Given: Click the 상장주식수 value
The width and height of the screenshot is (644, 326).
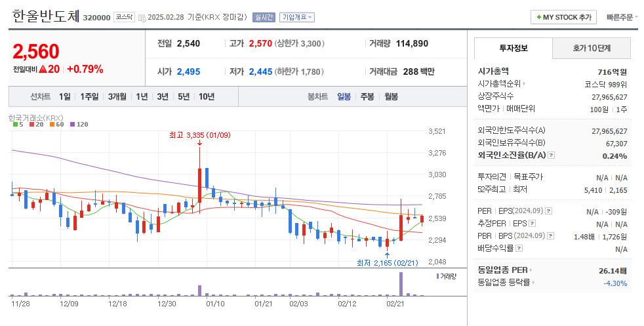Looking at the screenshot, I should [609, 97].
